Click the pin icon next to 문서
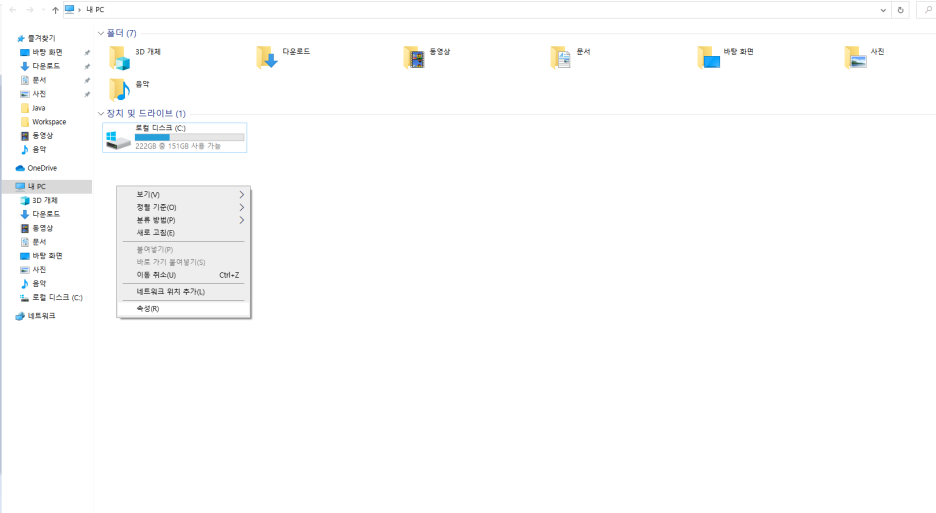 87,80
